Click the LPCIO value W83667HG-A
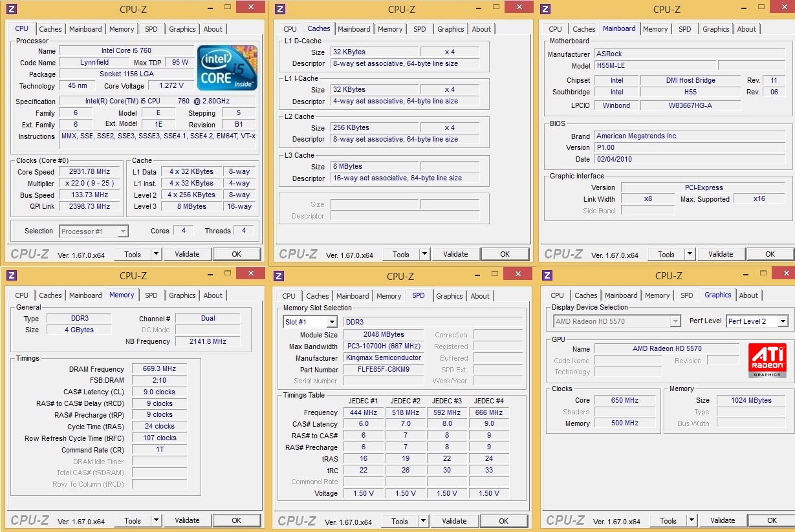 click(x=690, y=106)
